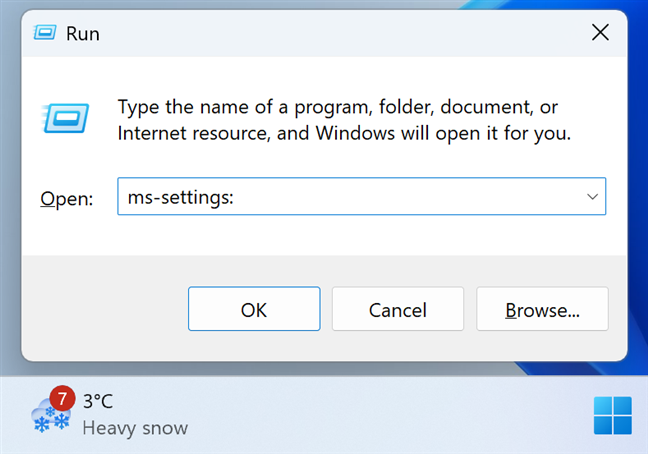Open the Windows Start menu

tap(612, 416)
